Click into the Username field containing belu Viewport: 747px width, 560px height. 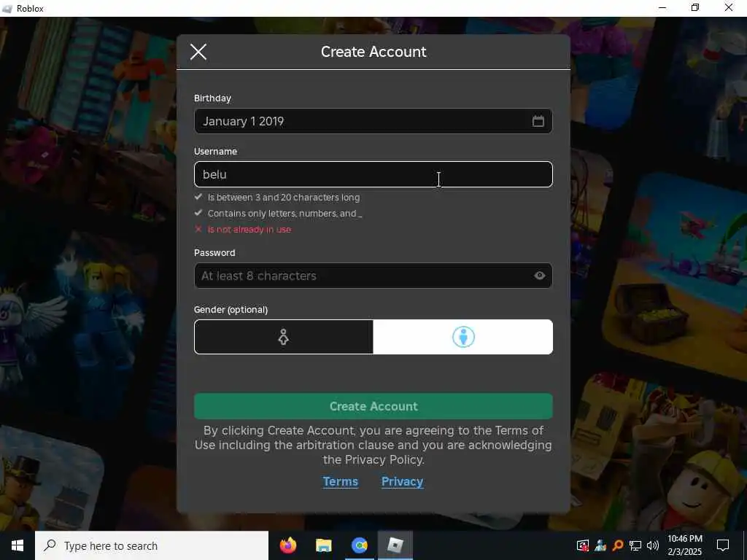pos(373,174)
